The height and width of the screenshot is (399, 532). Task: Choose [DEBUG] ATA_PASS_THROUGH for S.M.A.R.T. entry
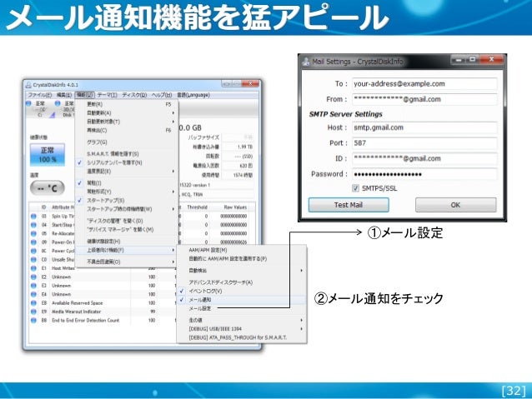[242, 337]
